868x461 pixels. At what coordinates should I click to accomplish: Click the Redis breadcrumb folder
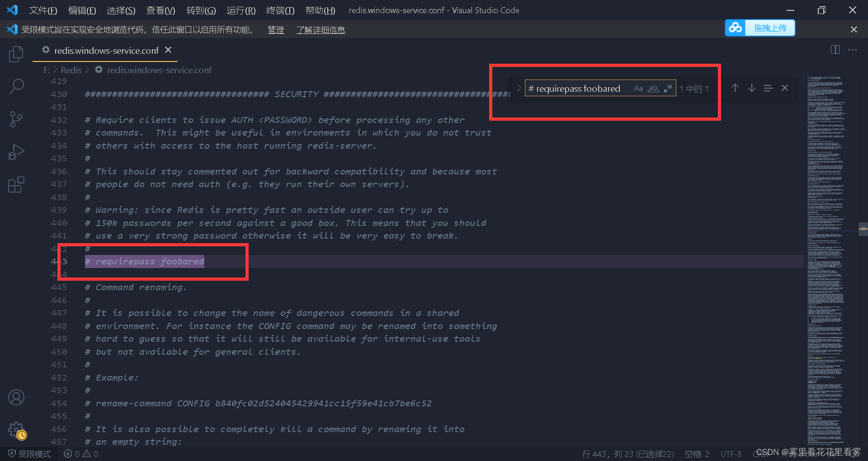(x=71, y=70)
